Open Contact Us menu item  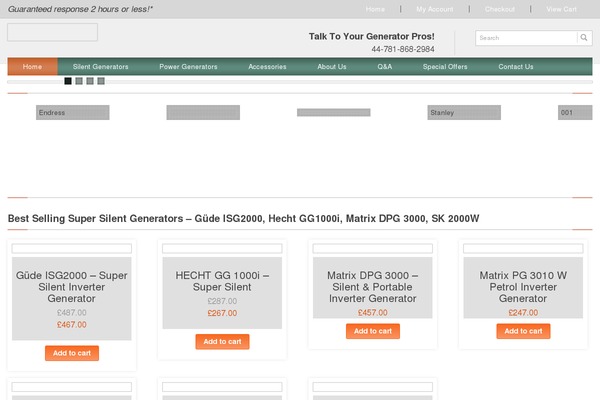516,67
